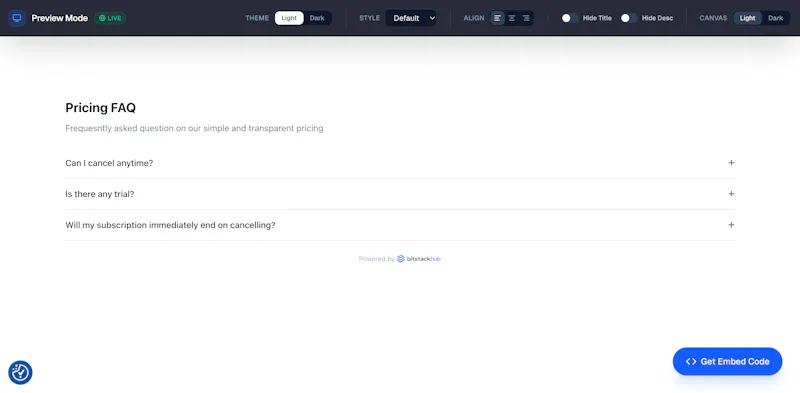Set alignment to right
Viewport: 800px width, 393px height.
tap(526, 18)
